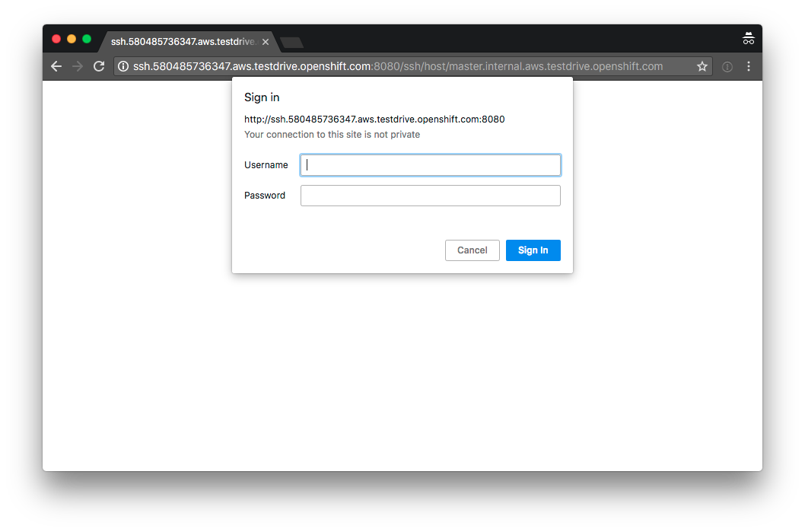This screenshot has width=805, height=532.
Task: Close the ssh.580485736347 tab
Action: point(266,42)
